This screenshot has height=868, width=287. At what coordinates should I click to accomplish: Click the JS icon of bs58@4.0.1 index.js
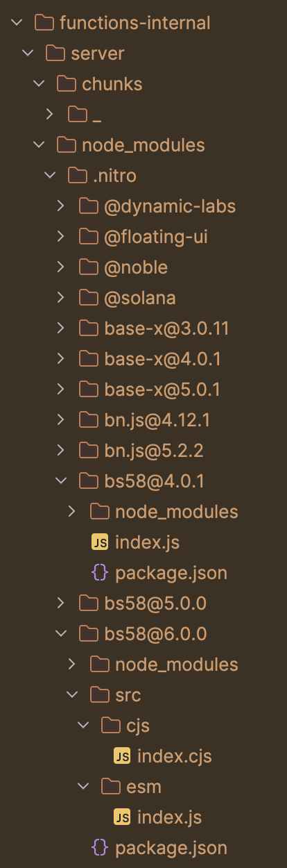100,542
